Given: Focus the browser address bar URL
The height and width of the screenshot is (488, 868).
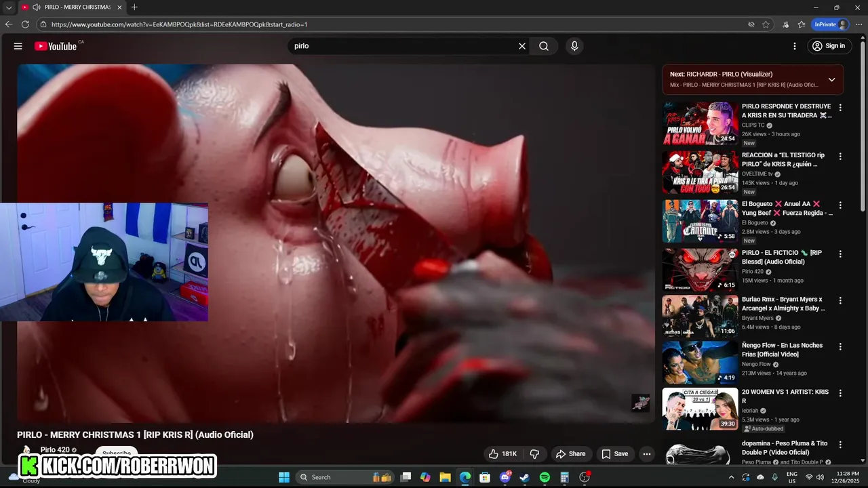Looking at the screenshot, I should [x=179, y=24].
